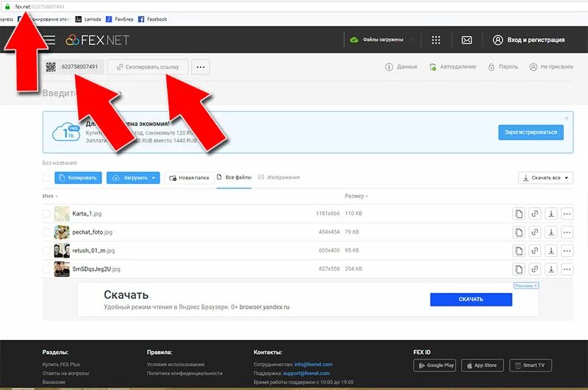Open Условия использования footer link
Viewport: 588px width, 390px height.
[x=176, y=364]
